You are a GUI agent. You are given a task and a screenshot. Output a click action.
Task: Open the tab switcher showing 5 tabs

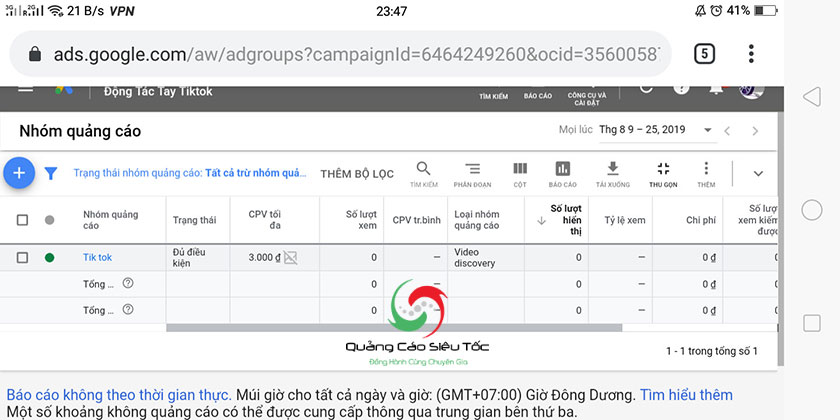(704, 54)
